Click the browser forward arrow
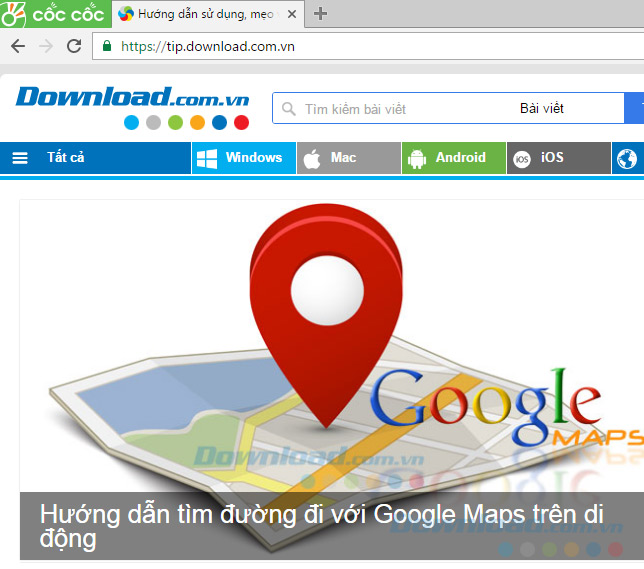Viewport: 644px width, 569px height. (x=46, y=46)
